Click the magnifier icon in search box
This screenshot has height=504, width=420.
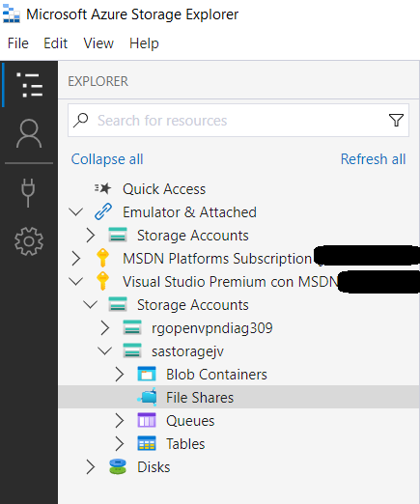click(80, 120)
